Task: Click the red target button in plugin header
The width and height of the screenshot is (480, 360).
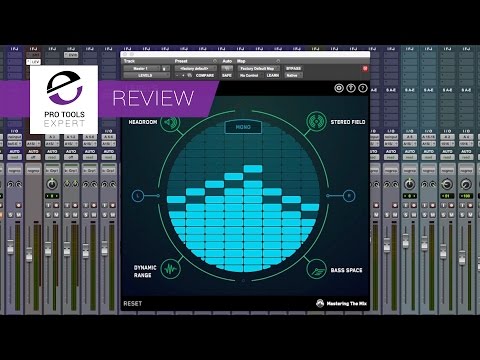Action: point(365,68)
